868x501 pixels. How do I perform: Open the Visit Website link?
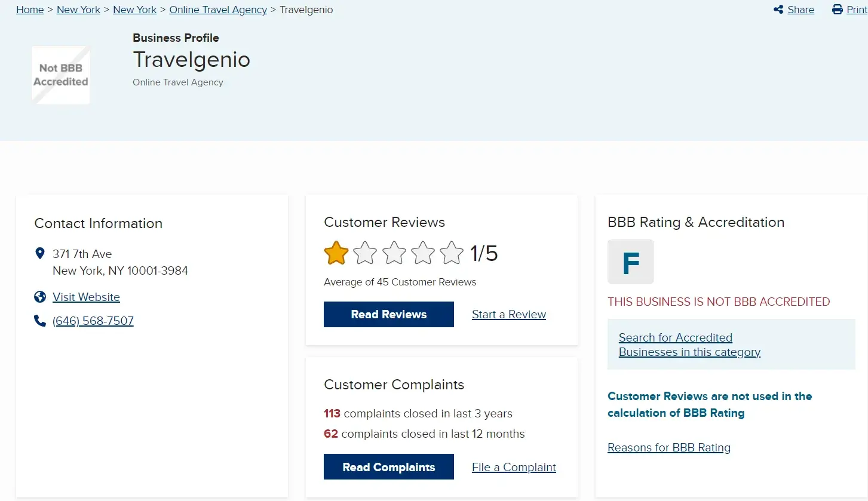pos(86,297)
